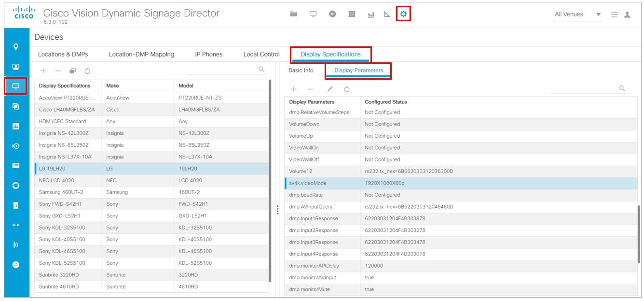Click the display specifications search field
The width and height of the screenshot is (644, 301).
point(223,71)
